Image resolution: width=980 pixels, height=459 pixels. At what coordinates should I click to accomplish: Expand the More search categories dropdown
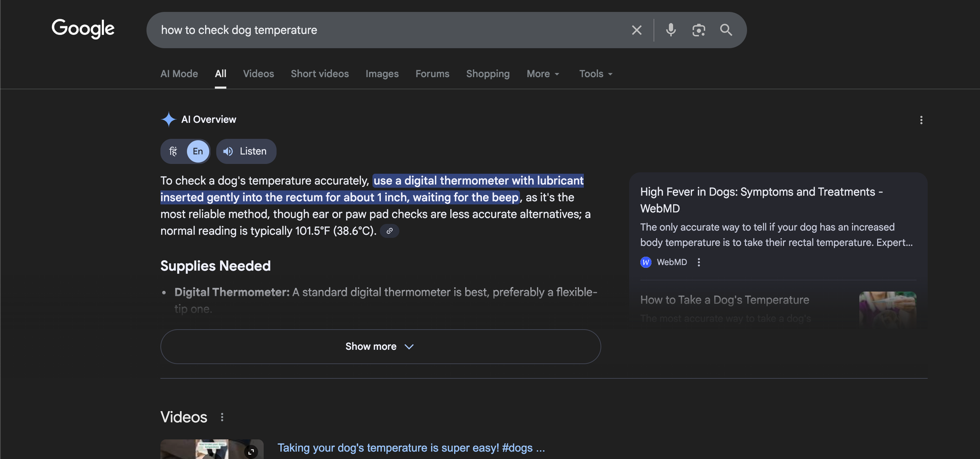542,73
